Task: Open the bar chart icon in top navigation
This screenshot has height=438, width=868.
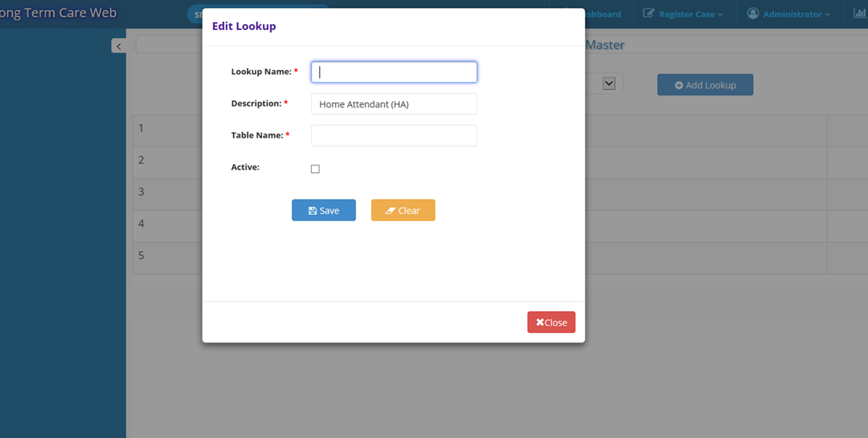Action: click(x=859, y=13)
